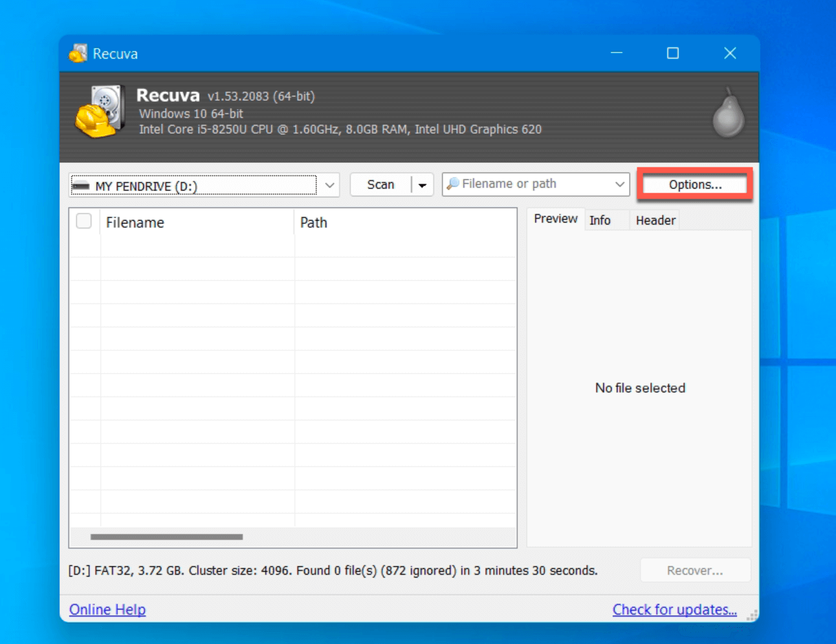Grab the window resize grip corner

752,615
